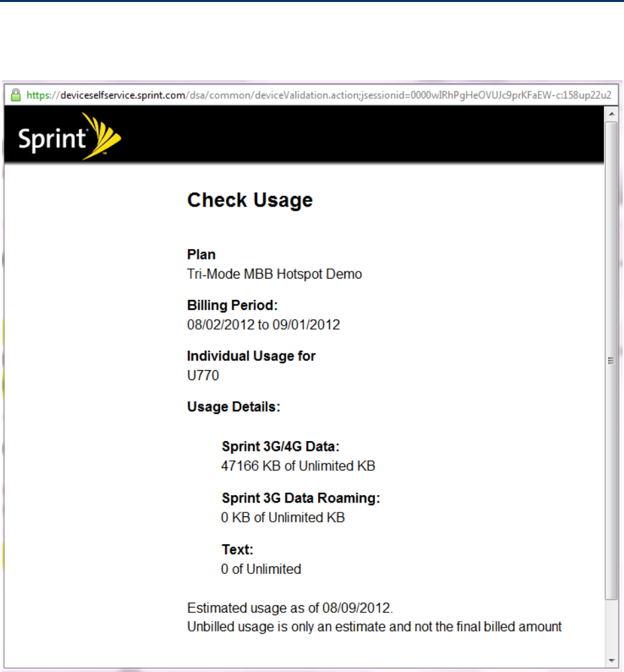Click the Sprint 3G/4G Data: label
Image resolution: width=624 pixels, height=672 pixels.
tap(280, 447)
